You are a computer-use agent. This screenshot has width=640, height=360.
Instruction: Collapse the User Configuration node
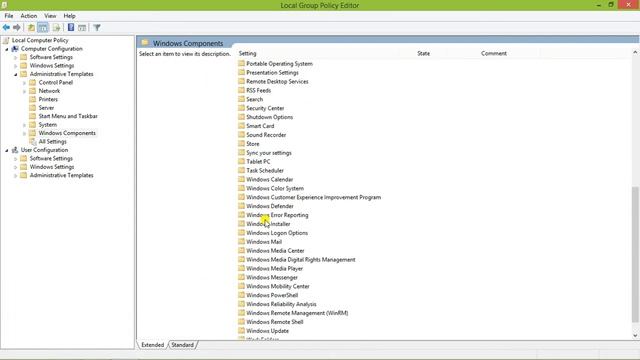[7, 150]
